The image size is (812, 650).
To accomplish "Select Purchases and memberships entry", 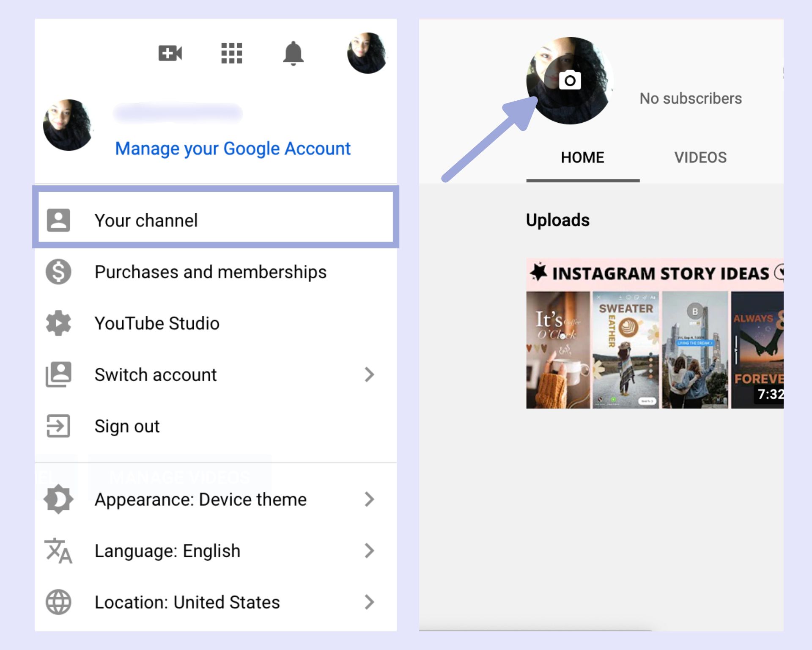I will point(210,272).
